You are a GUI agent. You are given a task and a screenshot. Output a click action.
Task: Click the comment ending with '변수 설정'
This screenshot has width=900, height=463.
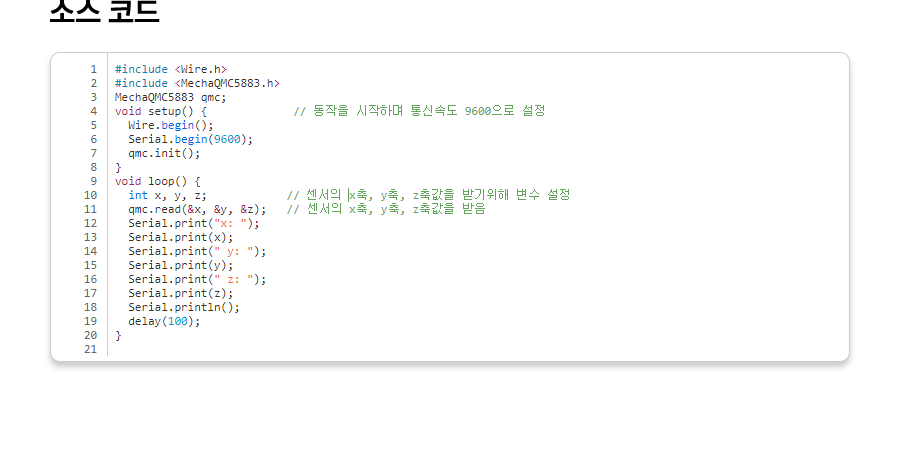(x=428, y=195)
